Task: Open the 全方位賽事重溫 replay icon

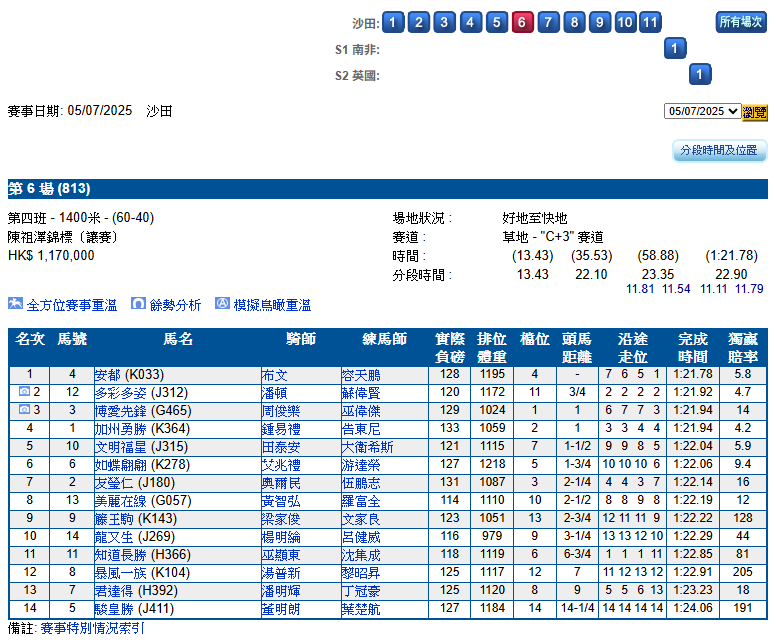Action: (15, 303)
